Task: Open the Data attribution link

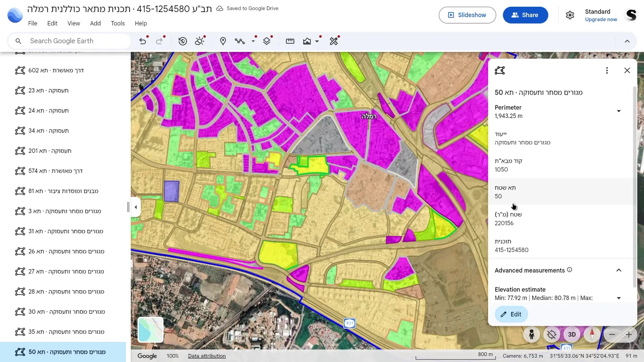Action: 207,356
